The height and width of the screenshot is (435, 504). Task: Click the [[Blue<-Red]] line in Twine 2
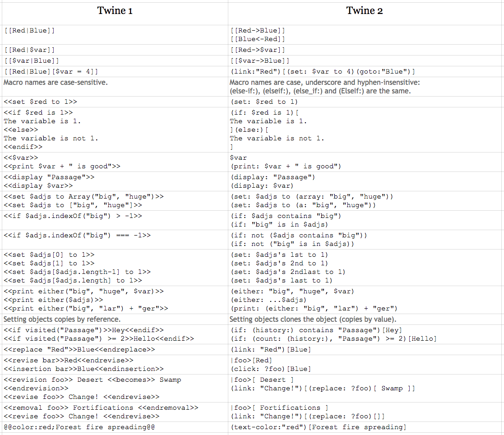coord(257,39)
